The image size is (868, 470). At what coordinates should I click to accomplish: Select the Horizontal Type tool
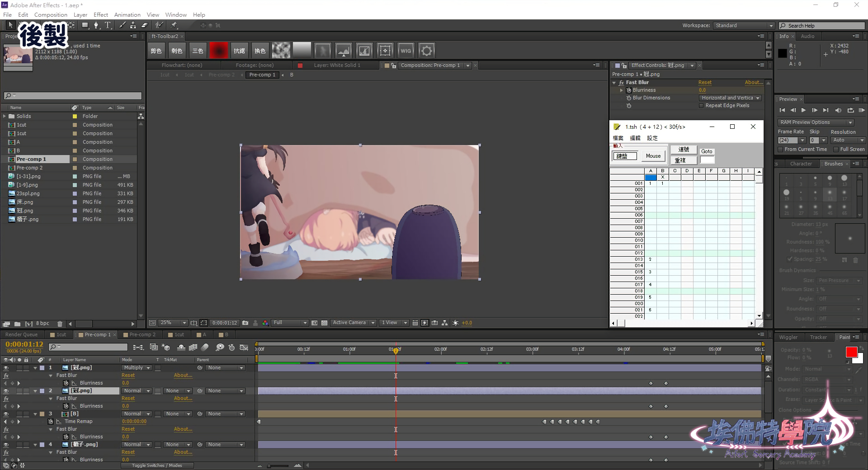(x=108, y=25)
